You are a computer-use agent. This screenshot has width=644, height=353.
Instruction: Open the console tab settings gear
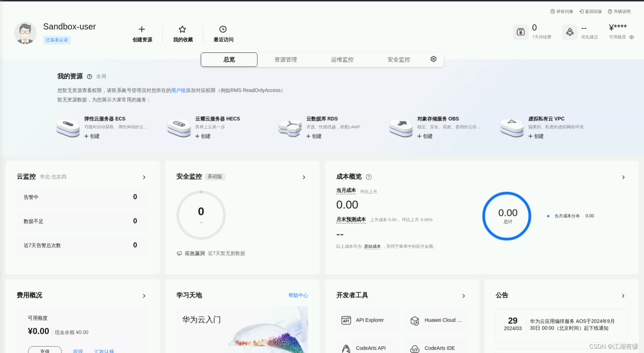pos(433,59)
